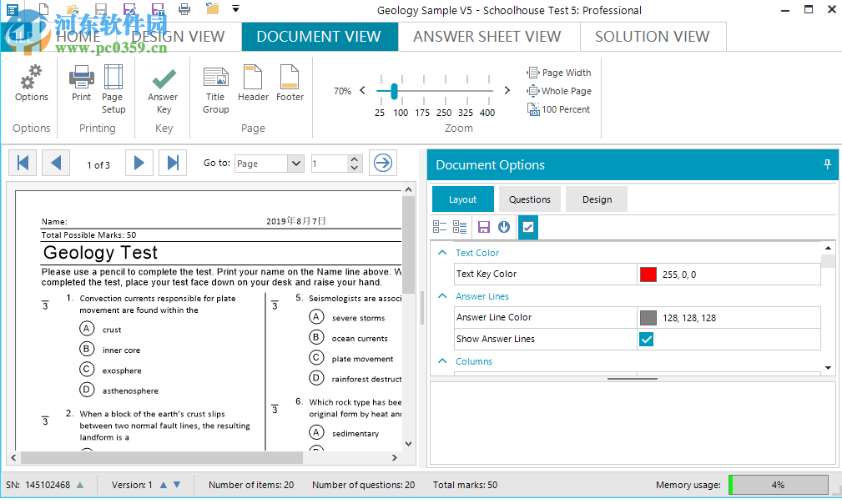Decrement the page number spinner
The width and height of the screenshot is (842, 504).
click(354, 168)
